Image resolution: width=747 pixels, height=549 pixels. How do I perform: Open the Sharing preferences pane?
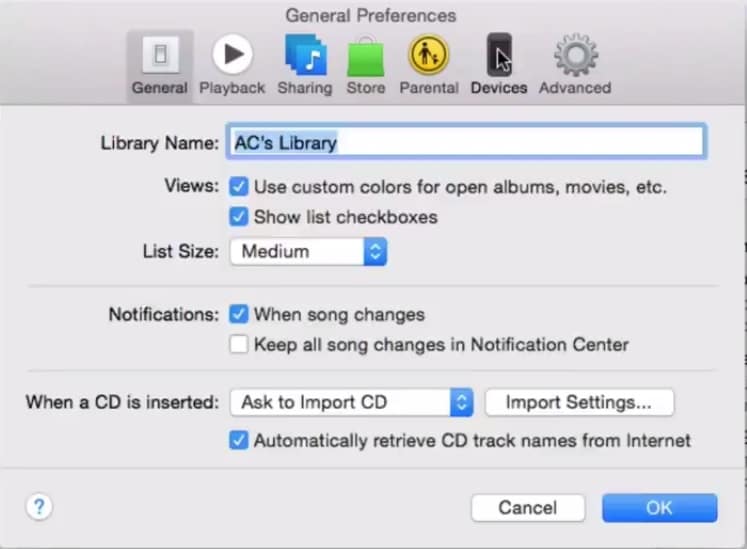point(305,66)
